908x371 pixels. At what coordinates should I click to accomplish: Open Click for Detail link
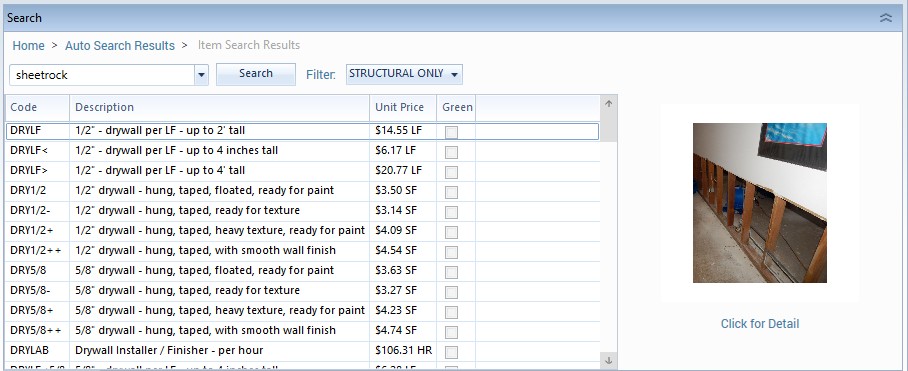760,324
